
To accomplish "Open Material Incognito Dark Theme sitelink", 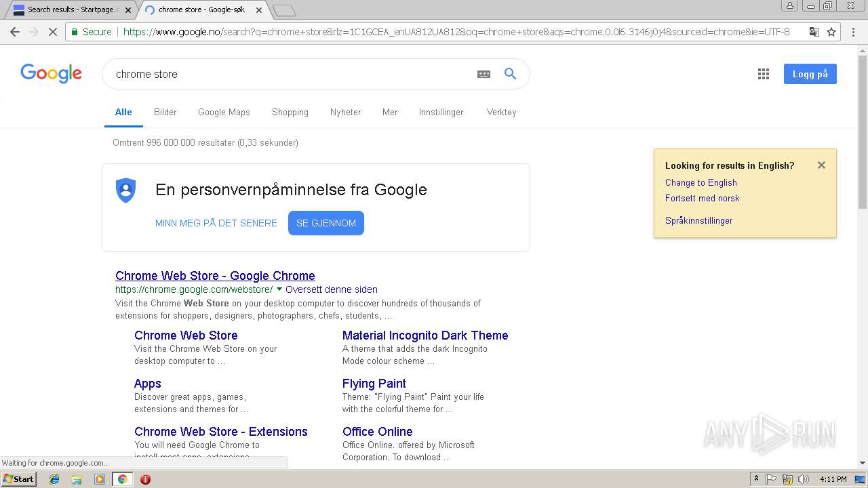I will pyautogui.click(x=425, y=335).
